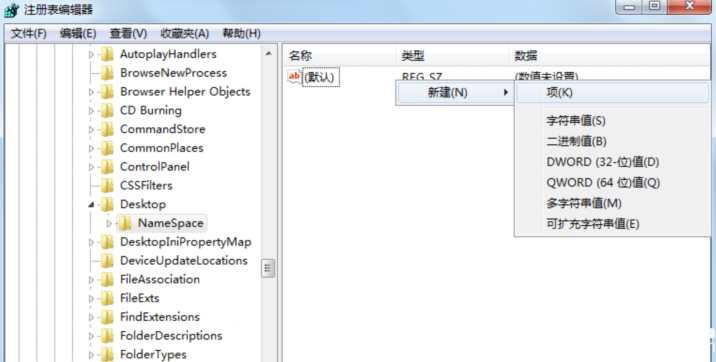Screen dimensions: 716x362
Task: Expand the FolderTypes key
Action: pyautogui.click(x=91, y=355)
